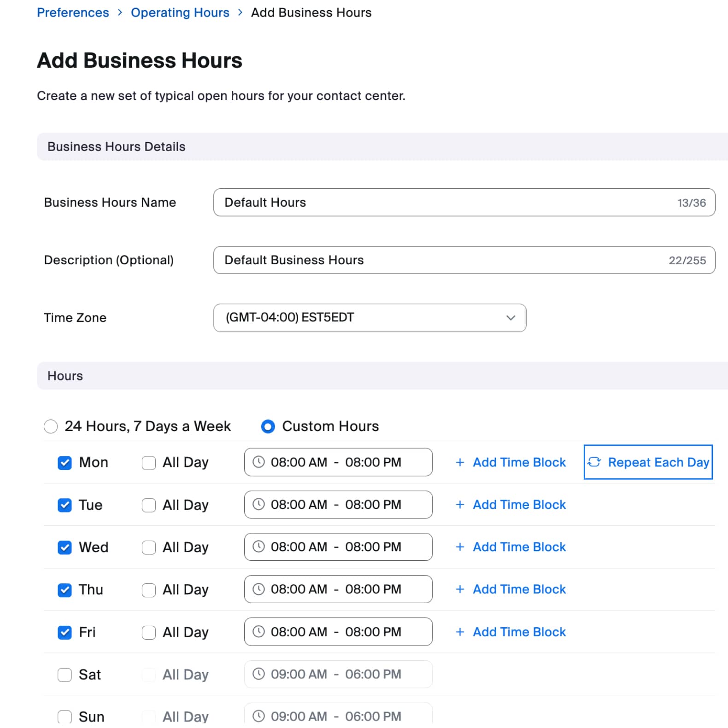The height and width of the screenshot is (728, 728).
Task: Click the plus icon beside Monday's Add Time Block
Action: click(x=459, y=462)
